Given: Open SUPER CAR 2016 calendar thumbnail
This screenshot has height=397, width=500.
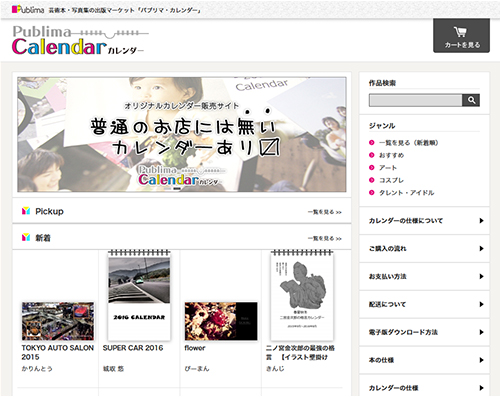Looking at the screenshot, I should click(x=139, y=295).
